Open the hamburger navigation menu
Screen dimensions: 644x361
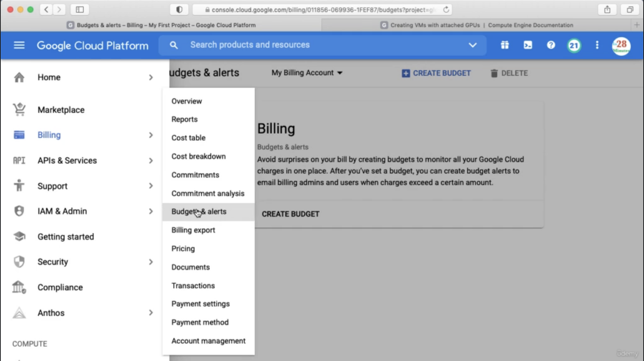pyautogui.click(x=19, y=45)
